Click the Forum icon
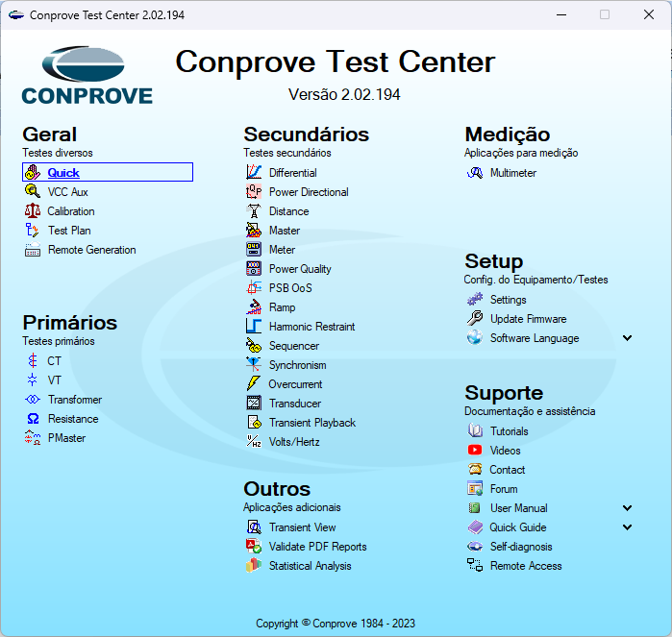The width and height of the screenshot is (672, 637). tap(475, 489)
